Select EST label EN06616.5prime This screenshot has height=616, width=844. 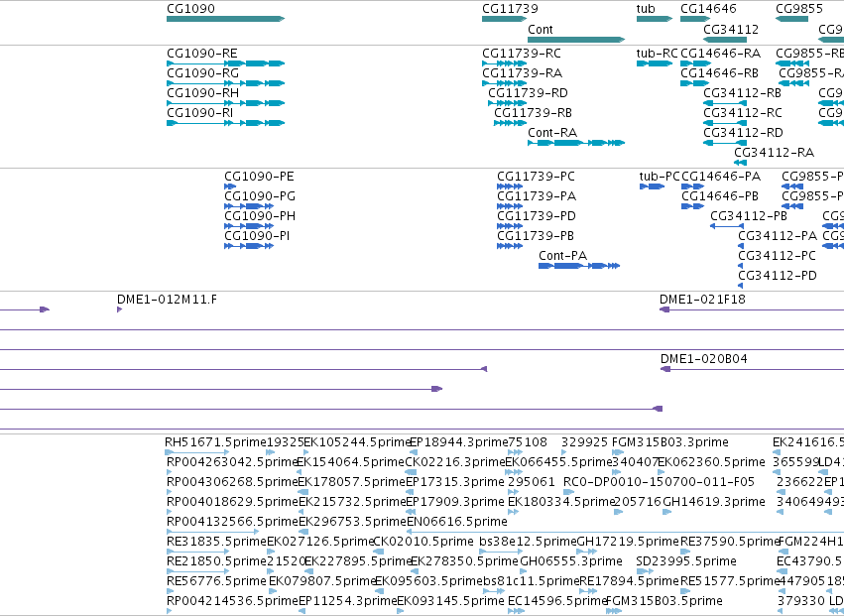point(456,522)
